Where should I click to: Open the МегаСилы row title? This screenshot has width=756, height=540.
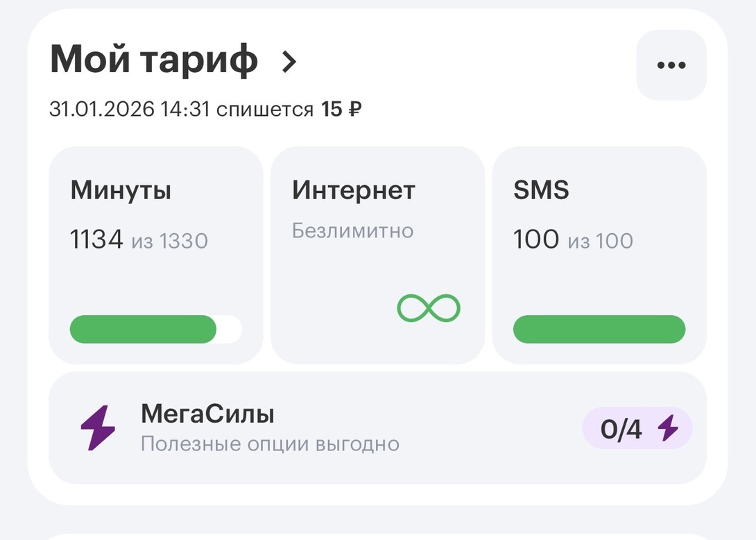coord(207,414)
